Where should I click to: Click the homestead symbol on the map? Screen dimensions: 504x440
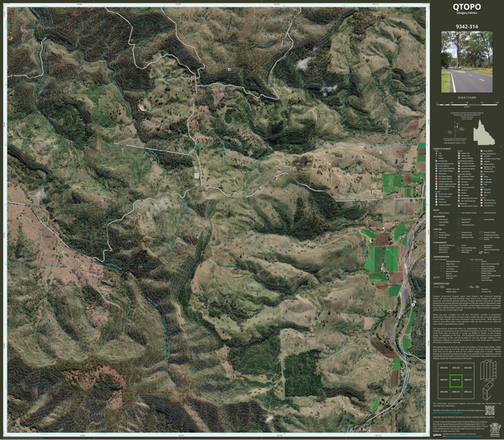pyautogui.click(x=229, y=70)
